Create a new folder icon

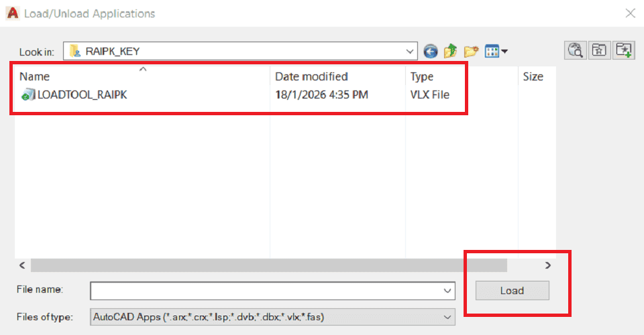(x=471, y=51)
